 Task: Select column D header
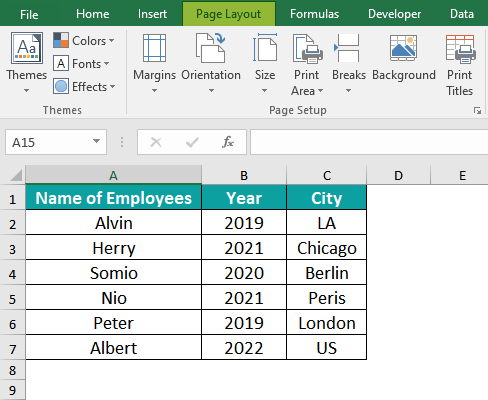398,175
